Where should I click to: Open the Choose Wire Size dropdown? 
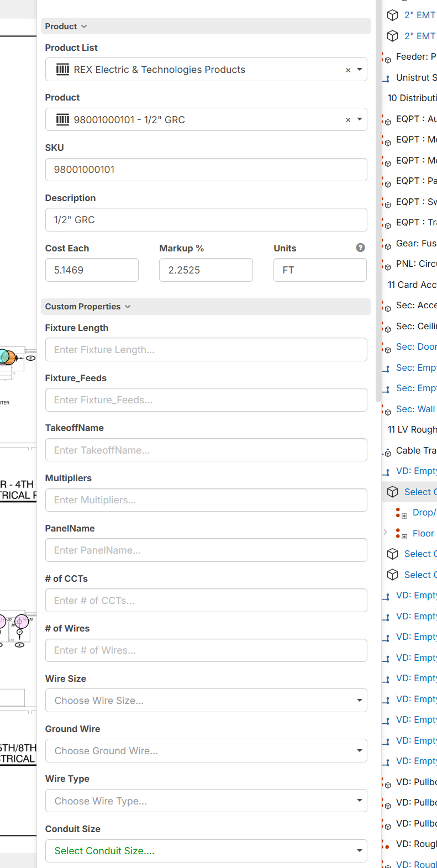pos(206,701)
